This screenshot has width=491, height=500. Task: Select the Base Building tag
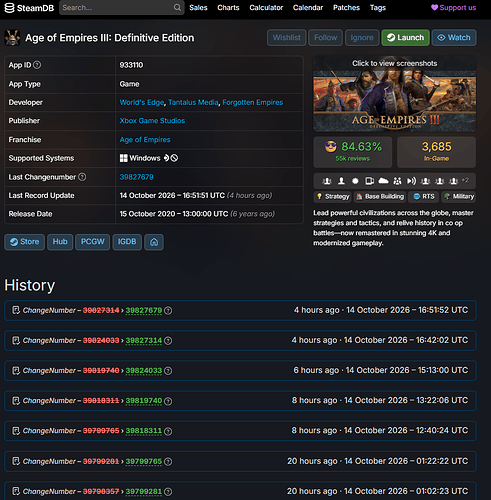(x=380, y=197)
